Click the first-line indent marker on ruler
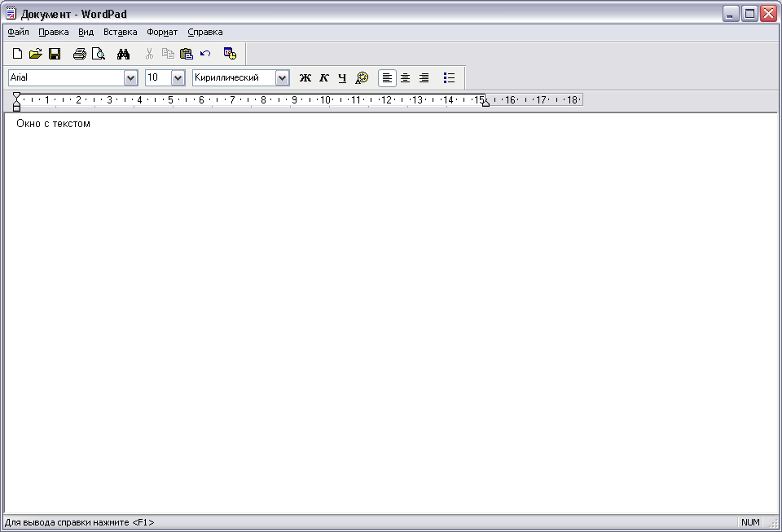 (16, 95)
